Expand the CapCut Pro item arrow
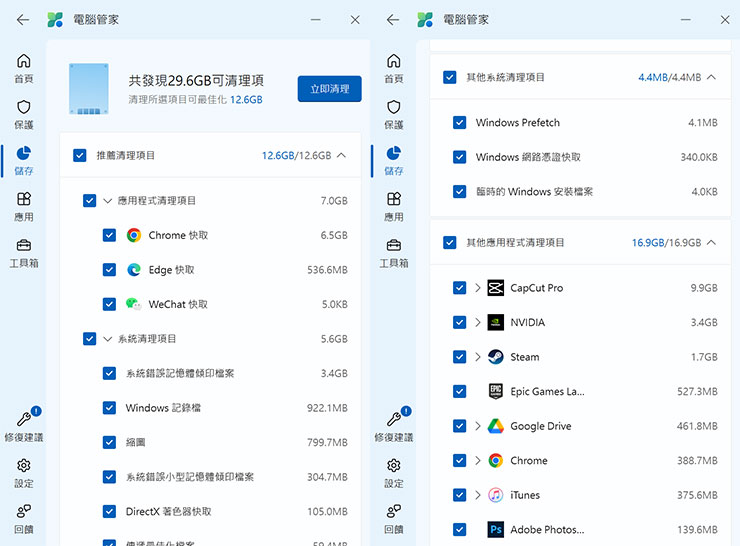The width and height of the screenshot is (740, 546). tap(478, 288)
